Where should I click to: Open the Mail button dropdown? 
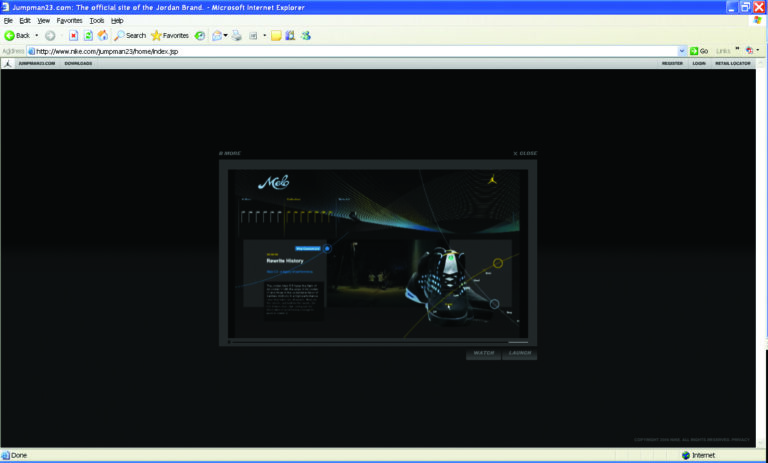226,35
